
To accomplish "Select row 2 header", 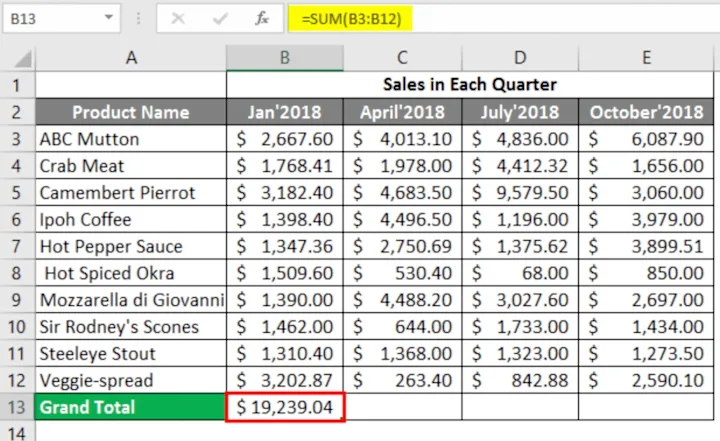I will 17,112.
